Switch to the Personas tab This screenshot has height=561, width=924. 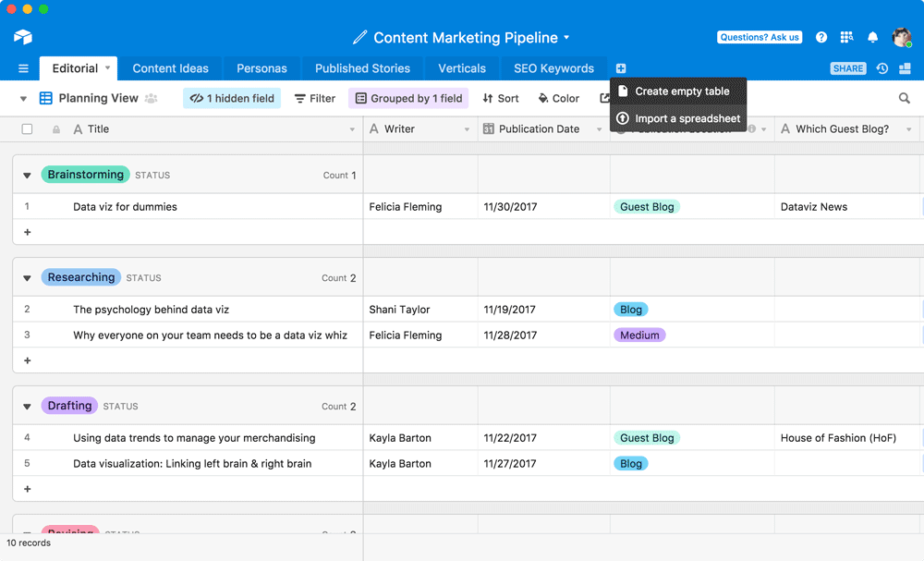click(x=261, y=67)
